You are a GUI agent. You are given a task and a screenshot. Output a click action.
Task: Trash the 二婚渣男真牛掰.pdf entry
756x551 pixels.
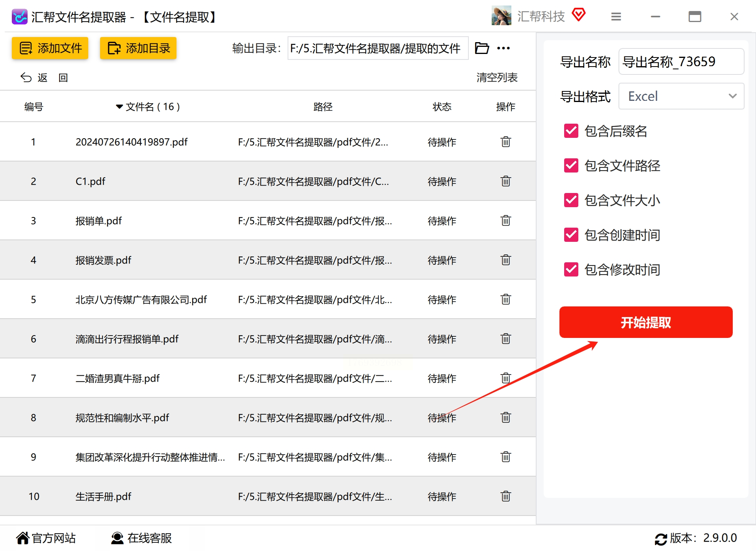click(506, 378)
